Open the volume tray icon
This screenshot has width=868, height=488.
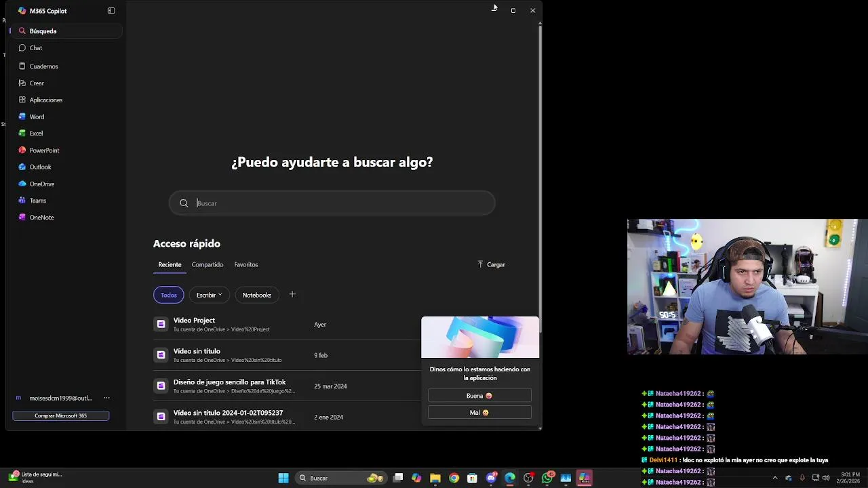[825, 479]
